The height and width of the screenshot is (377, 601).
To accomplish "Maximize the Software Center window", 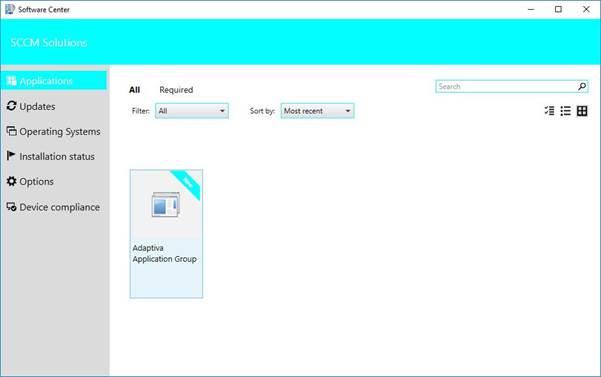I will tap(558, 9).
